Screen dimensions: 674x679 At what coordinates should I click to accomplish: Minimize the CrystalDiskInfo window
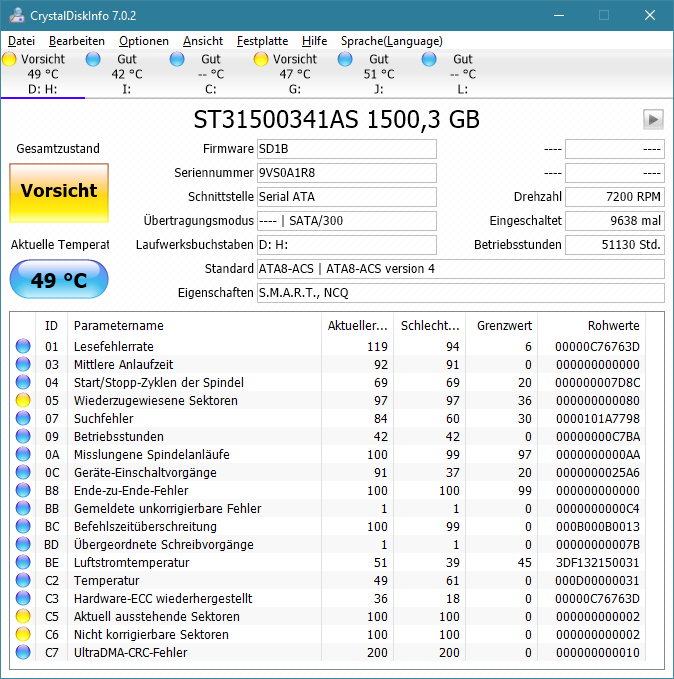click(x=559, y=15)
